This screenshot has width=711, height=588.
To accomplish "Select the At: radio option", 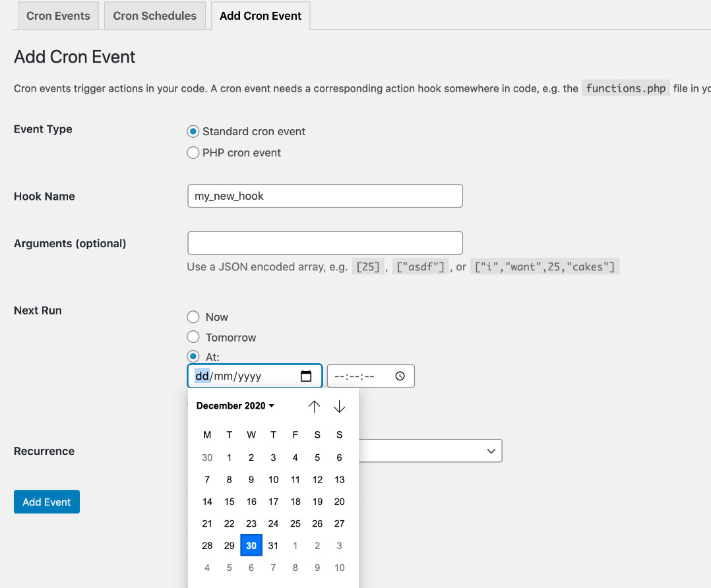I will [193, 357].
